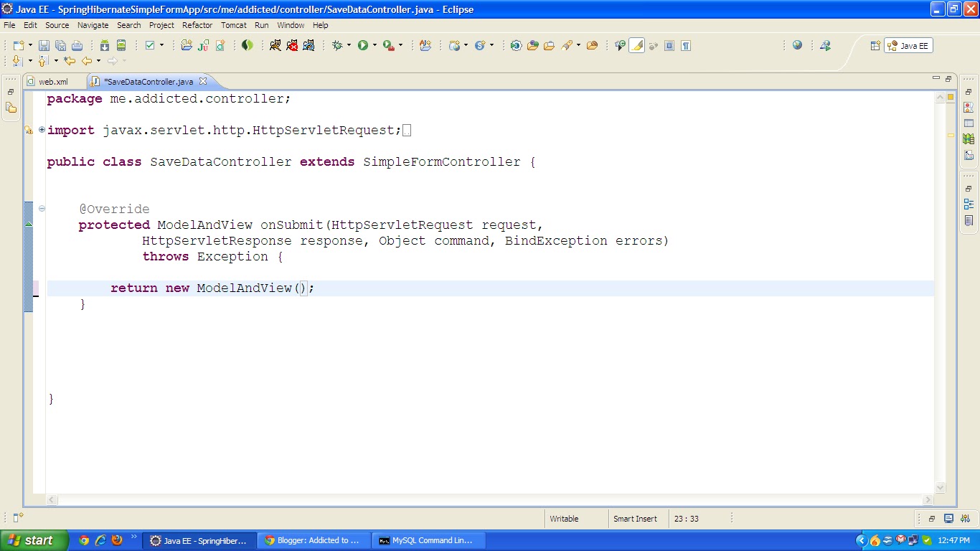Launch the Debug tool
980x551 pixels.
tap(337, 45)
